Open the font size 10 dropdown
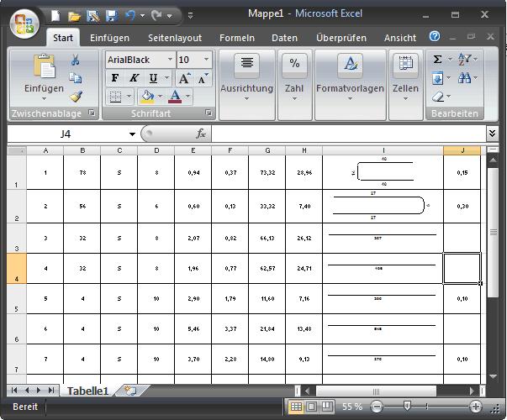The width and height of the screenshot is (507, 420). tap(206, 60)
